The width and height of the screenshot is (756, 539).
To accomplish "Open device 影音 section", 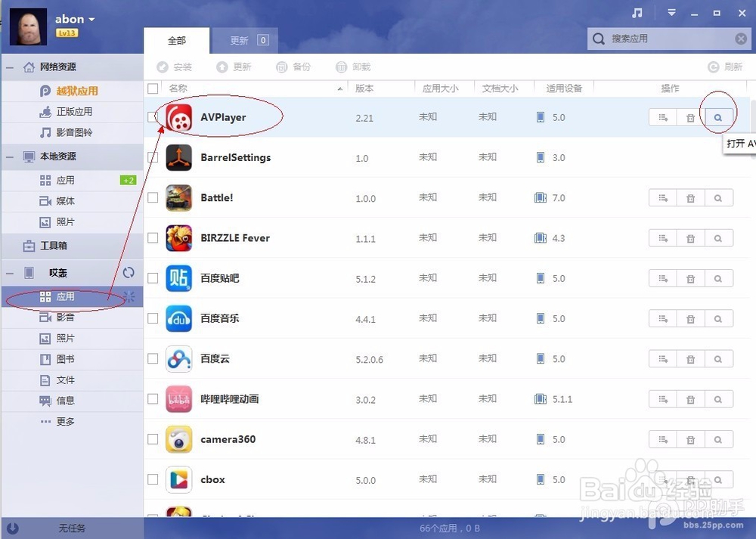I will click(73, 318).
